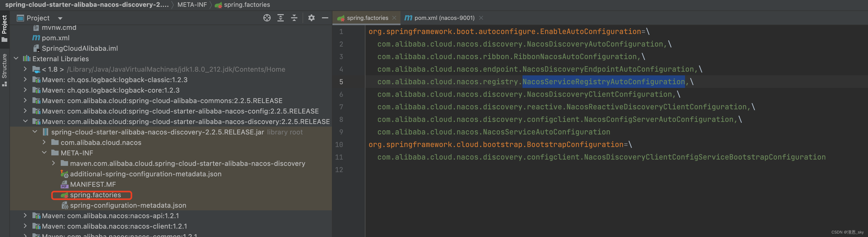Viewport: 868px width, 237px height.
Task: Select SpringCloudAlibaba.iml file
Action: point(80,48)
